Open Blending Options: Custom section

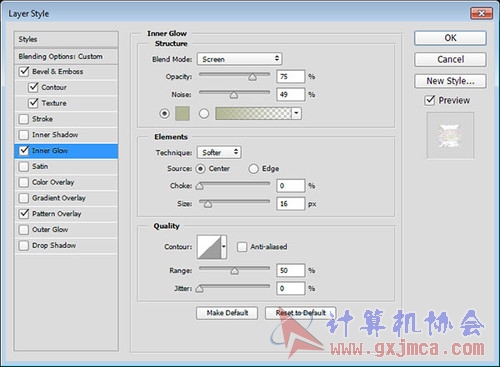click(x=66, y=56)
